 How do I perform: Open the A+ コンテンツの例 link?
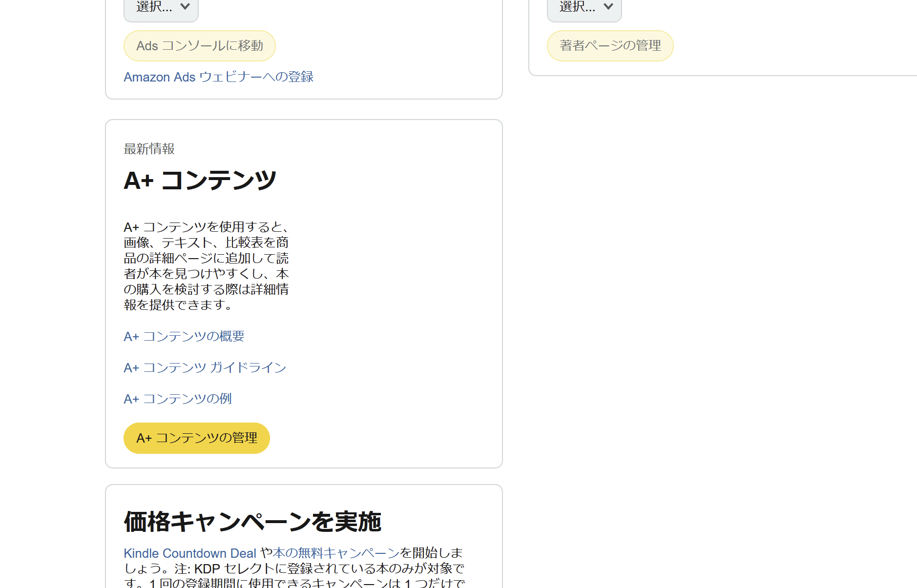(x=177, y=399)
